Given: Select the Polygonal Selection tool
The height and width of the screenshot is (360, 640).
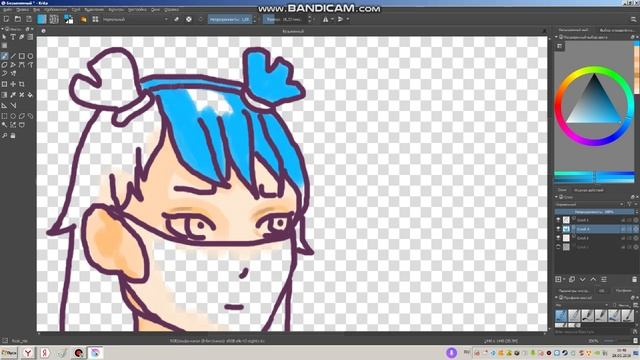Looking at the screenshot, I should (22, 116).
